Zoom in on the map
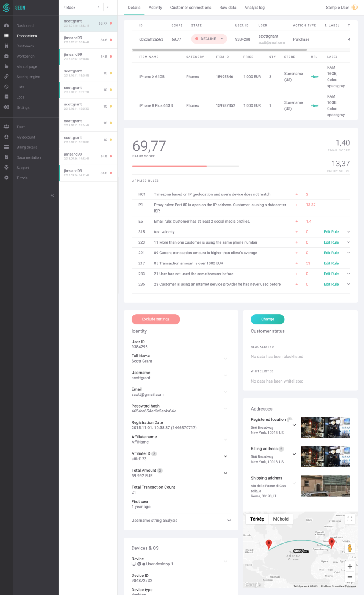The image size is (364, 595). pos(350,567)
